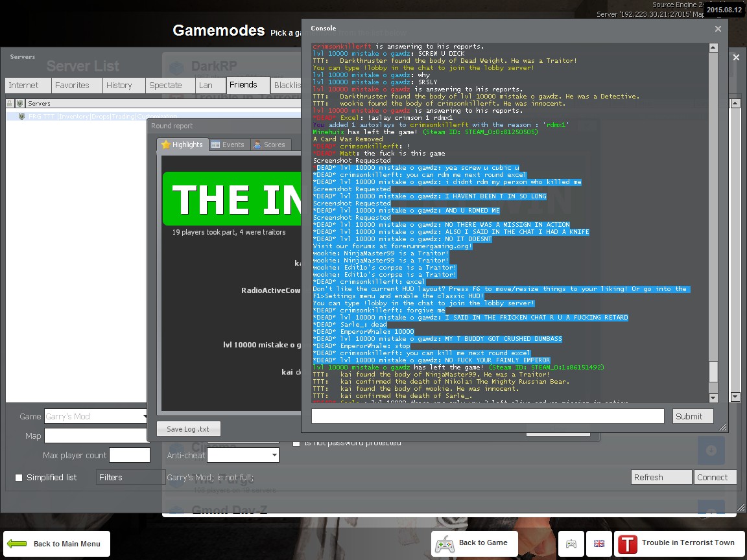Viewport: 747px width, 560px height.
Task: Click the shield icon of FRG TTT server row
Action: coord(21,116)
